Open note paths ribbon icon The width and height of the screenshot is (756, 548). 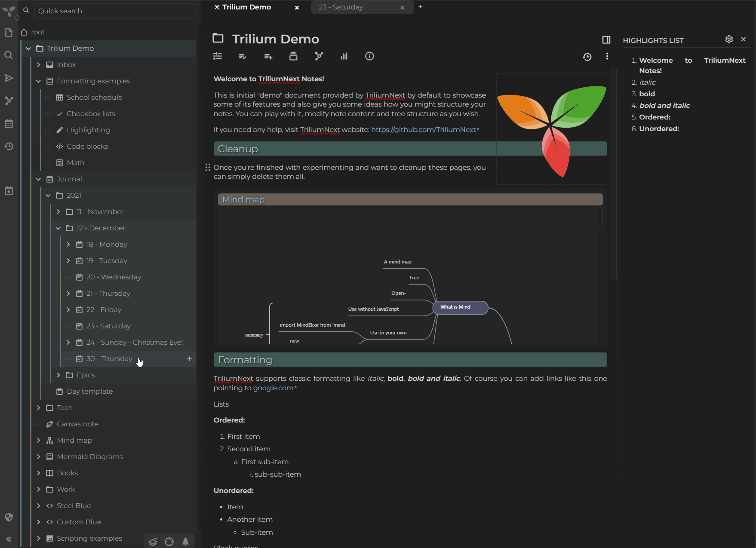pyautogui.click(x=293, y=56)
